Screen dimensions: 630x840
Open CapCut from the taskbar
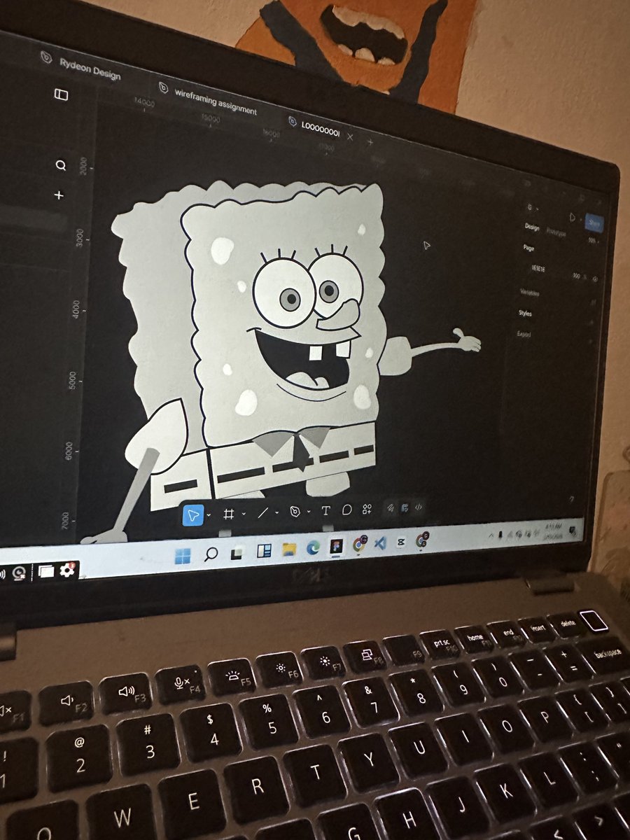(x=401, y=542)
